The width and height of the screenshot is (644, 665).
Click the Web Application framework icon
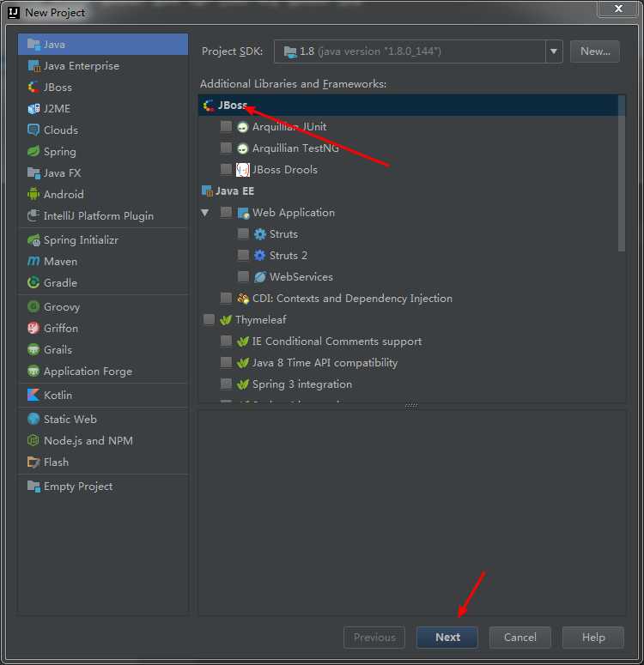tap(243, 213)
